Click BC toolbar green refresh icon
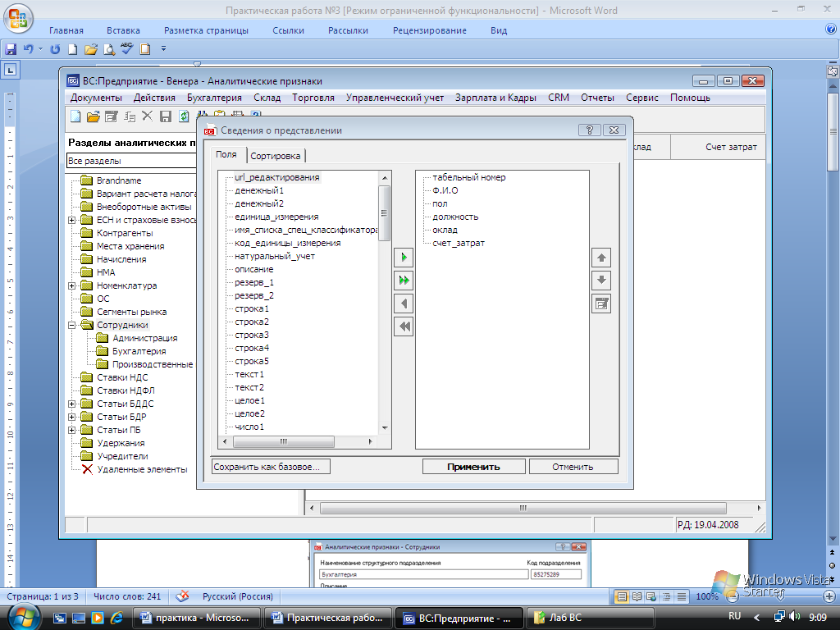 click(x=184, y=116)
